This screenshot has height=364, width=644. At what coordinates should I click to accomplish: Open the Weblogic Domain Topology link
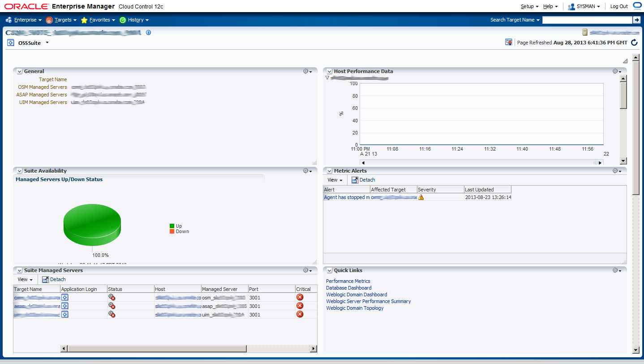355,308
